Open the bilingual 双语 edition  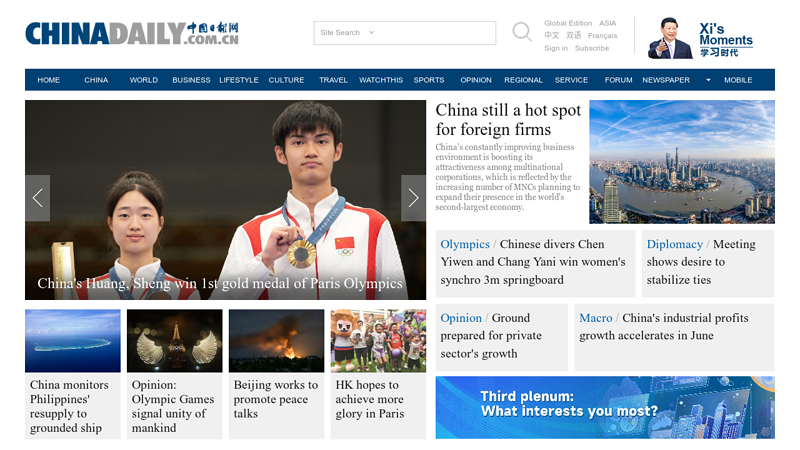tap(573, 35)
